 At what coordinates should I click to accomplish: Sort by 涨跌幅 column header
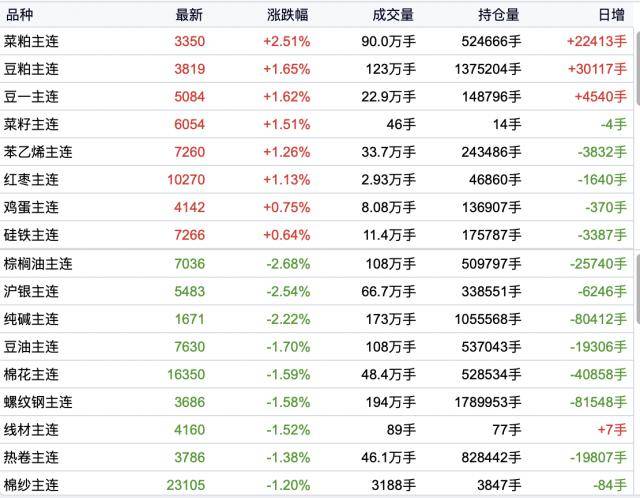[288, 15]
